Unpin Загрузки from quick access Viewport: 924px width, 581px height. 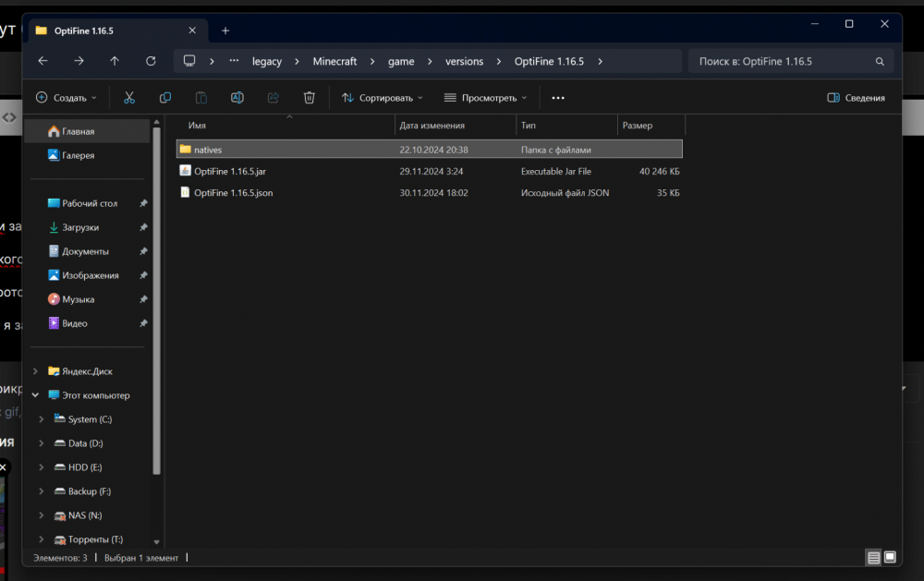(143, 227)
